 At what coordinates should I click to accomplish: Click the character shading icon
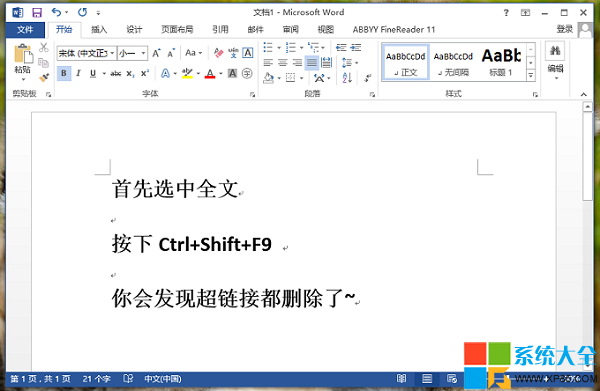click(232, 73)
